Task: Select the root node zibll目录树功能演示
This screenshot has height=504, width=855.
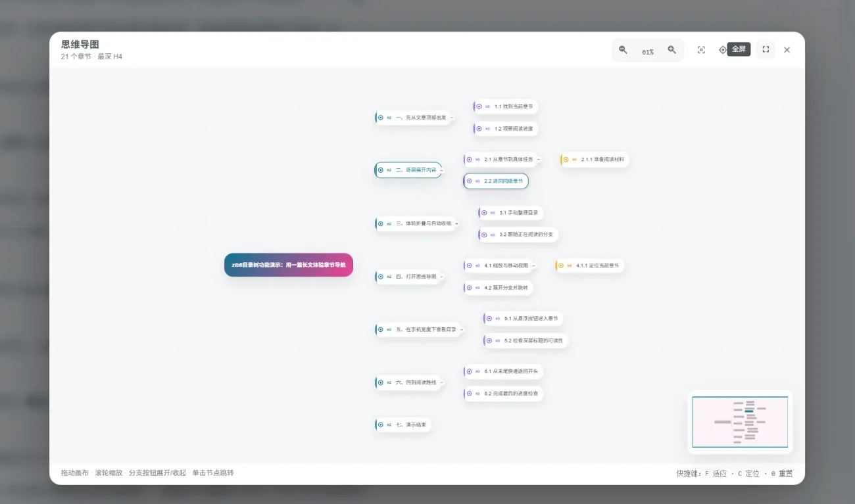Action: click(x=289, y=265)
